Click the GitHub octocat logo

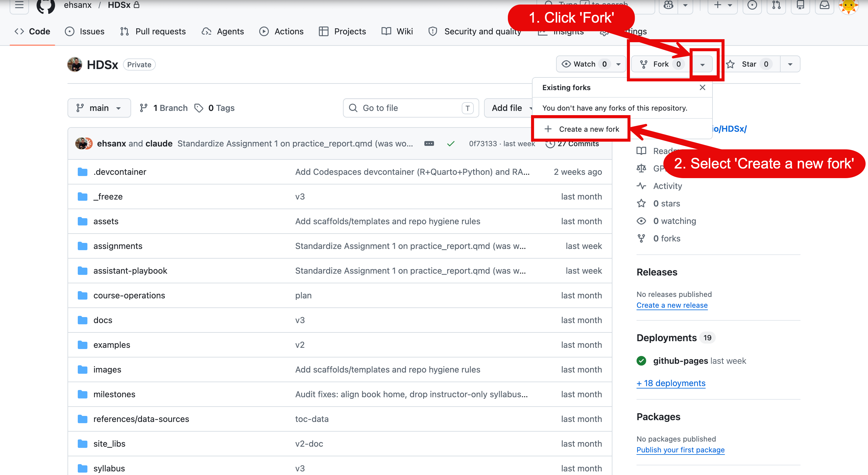[x=46, y=6]
